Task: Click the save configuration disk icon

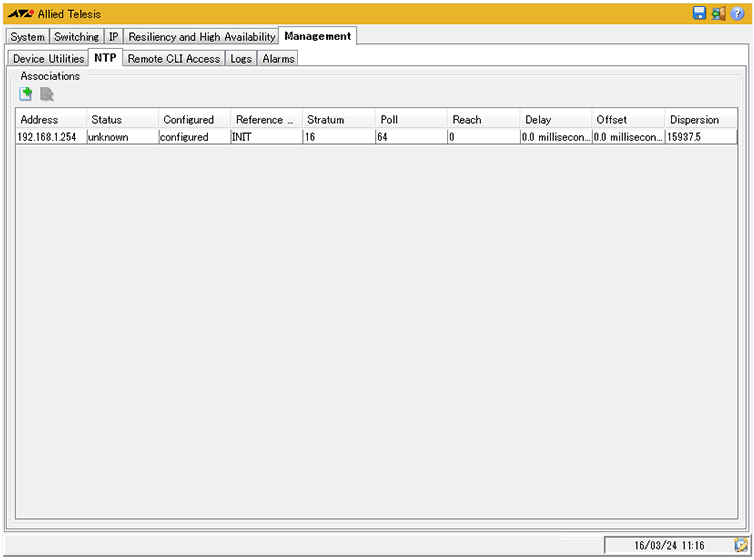Action: [x=700, y=13]
